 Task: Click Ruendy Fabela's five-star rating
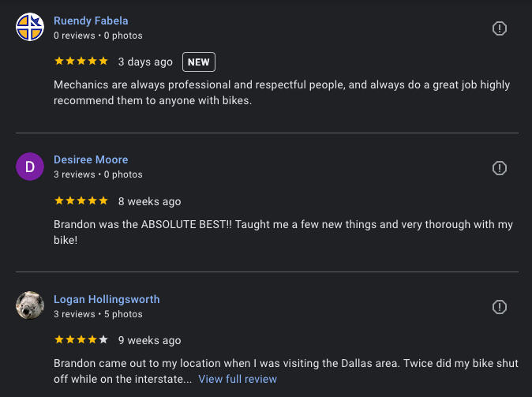[81, 62]
